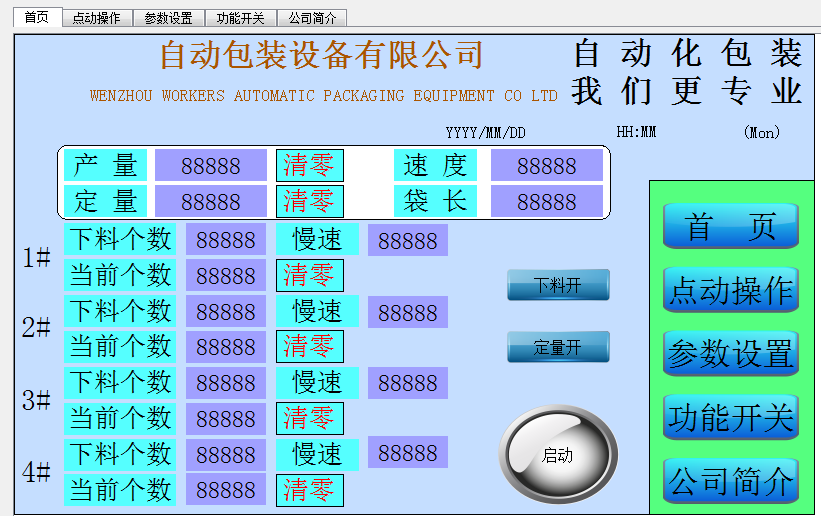The width and height of the screenshot is (821, 516).
Task: Click the 4# 当前个数 label
Action: (120, 490)
